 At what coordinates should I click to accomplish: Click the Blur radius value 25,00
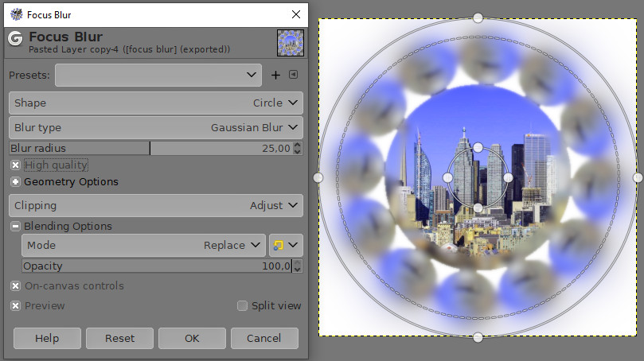coord(276,149)
